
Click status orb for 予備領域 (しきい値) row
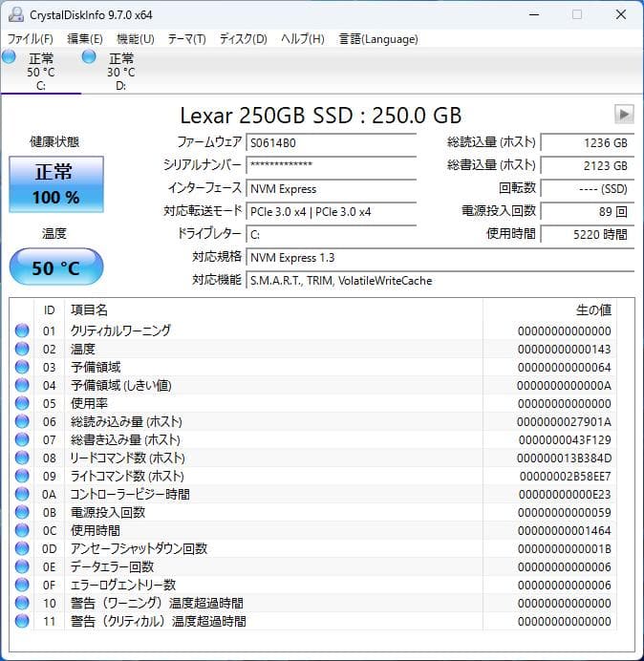[x=22, y=385]
